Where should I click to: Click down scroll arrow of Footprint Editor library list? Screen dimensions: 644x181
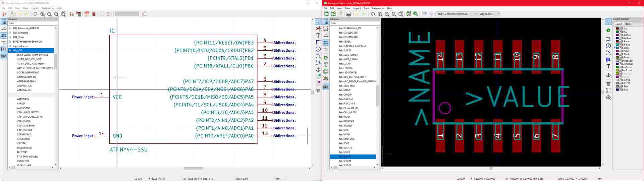pyautogui.click(x=378, y=165)
